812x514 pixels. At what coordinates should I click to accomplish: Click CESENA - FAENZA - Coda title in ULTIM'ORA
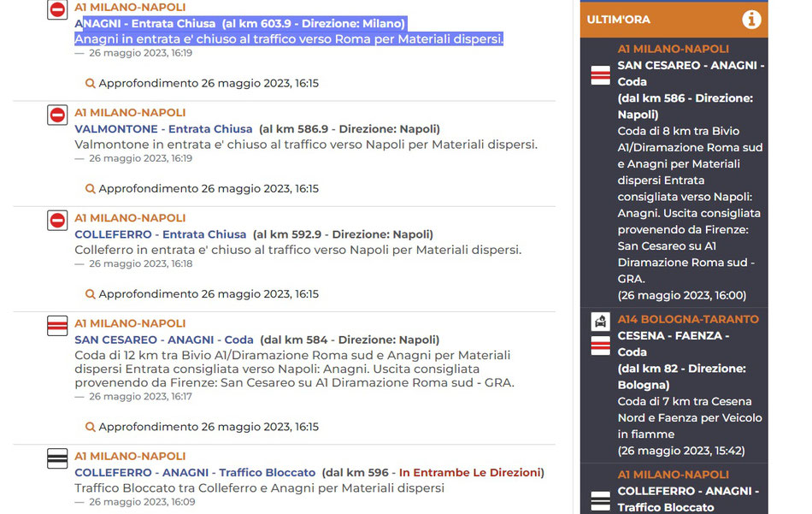click(x=674, y=344)
